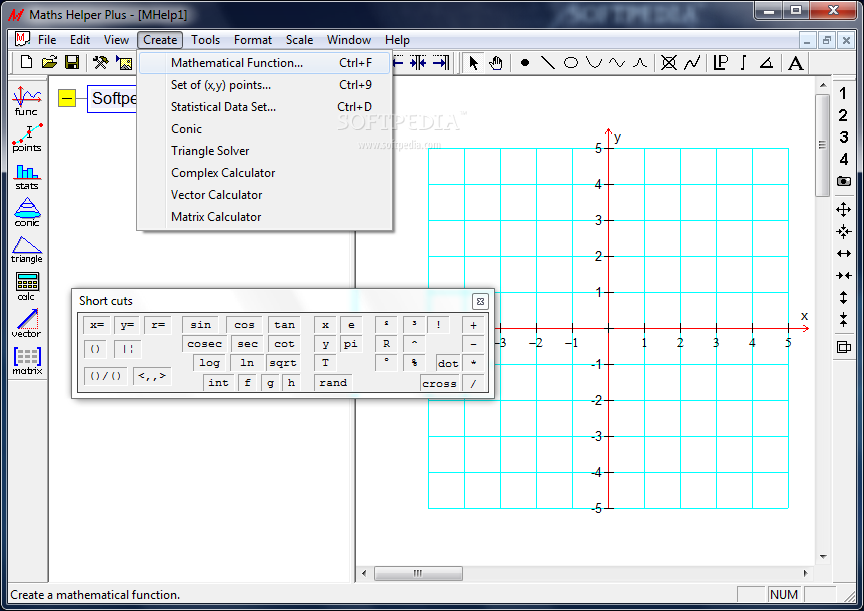Viewport: 864px width, 611px height.
Task: Click the pi shortcut button
Action: click(x=350, y=344)
